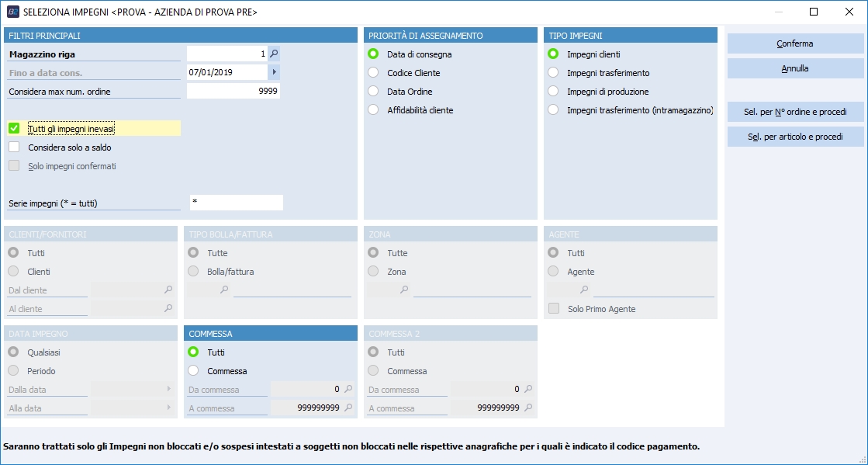Image resolution: width=868 pixels, height=465 pixels.
Task: Choose Impegni di produzione radio option
Action: coord(553,92)
